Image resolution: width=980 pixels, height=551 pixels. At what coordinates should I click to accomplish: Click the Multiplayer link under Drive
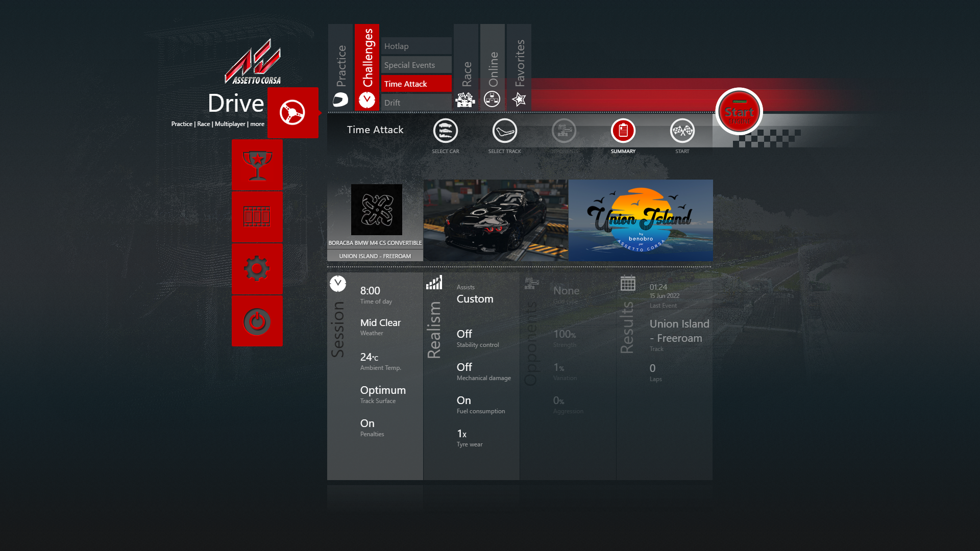tap(230, 124)
